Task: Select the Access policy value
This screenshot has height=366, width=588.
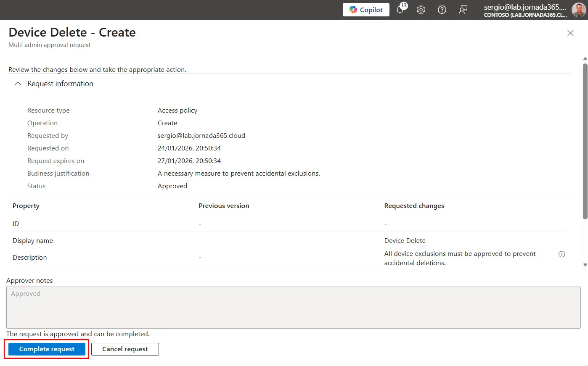Action: pos(177,111)
